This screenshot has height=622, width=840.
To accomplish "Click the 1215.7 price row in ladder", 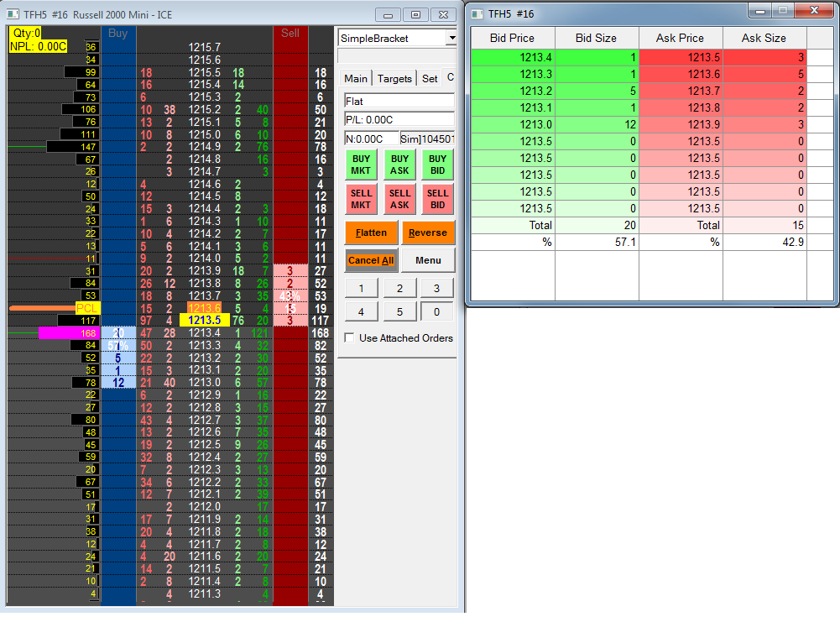I will coord(205,48).
